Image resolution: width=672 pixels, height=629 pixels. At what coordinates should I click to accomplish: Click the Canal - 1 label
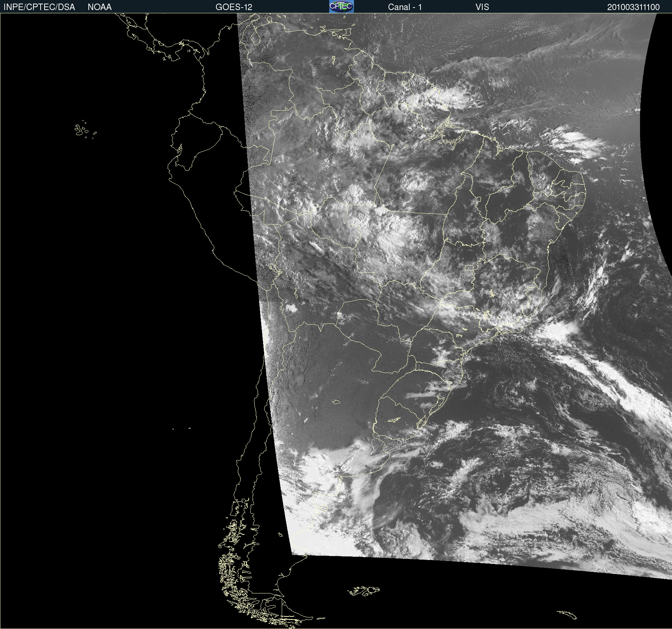[405, 7]
